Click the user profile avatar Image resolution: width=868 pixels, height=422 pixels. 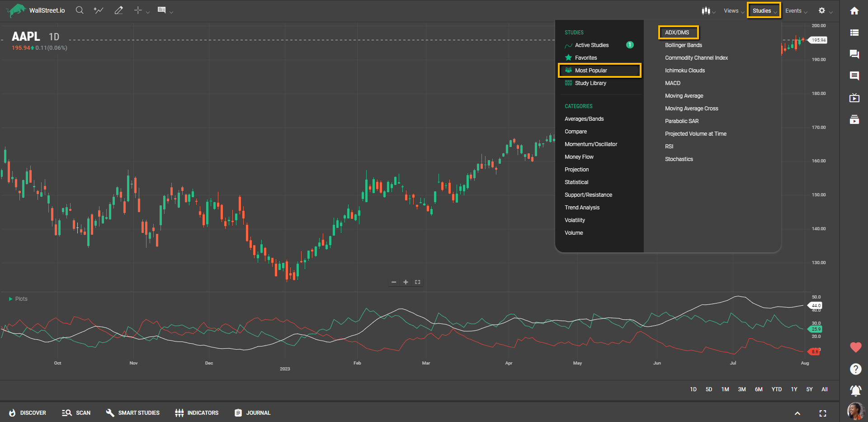[855, 411]
